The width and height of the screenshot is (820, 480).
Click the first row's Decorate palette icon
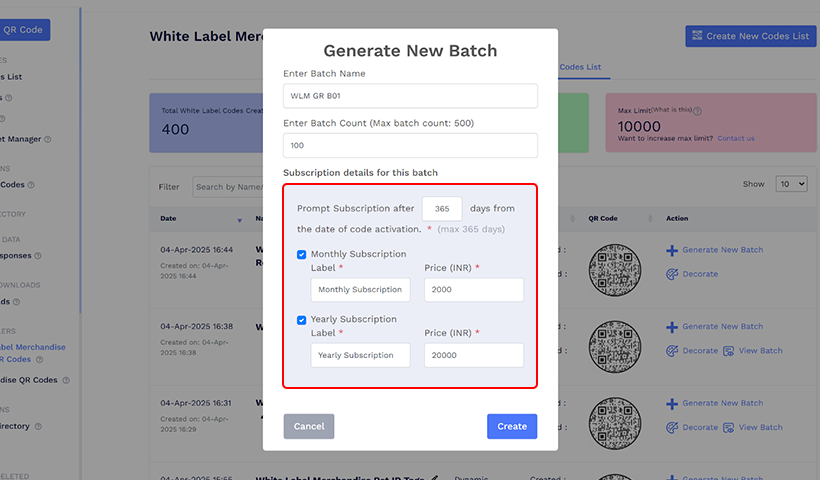pos(672,274)
